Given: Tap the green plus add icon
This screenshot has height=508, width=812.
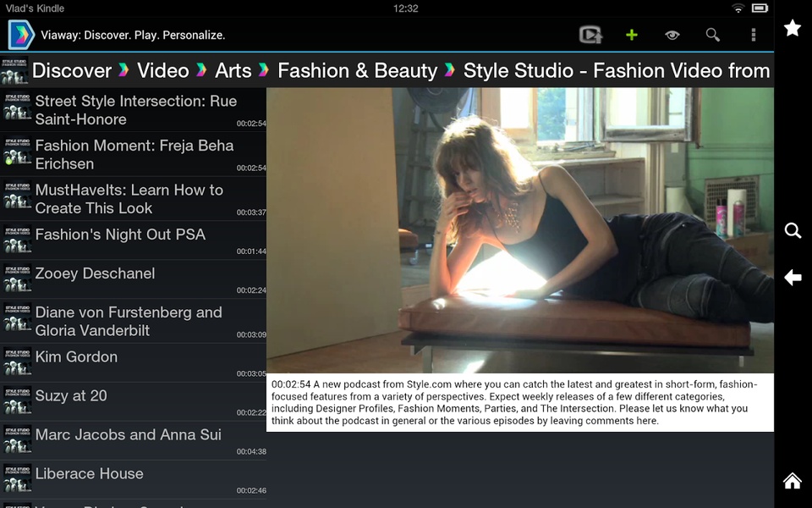Looking at the screenshot, I should pyautogui.click(x=631, y=35).
